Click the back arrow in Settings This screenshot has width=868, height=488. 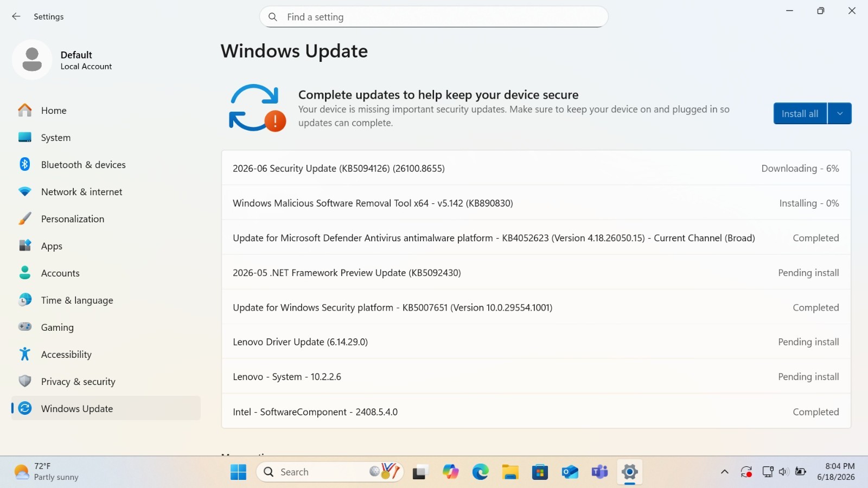click(x=16, y=17)
